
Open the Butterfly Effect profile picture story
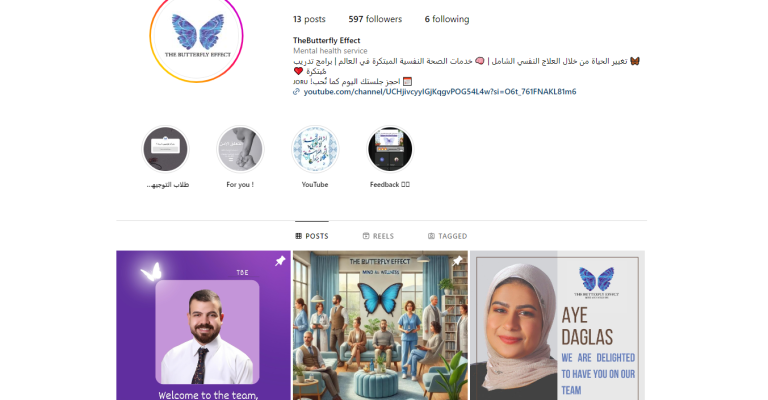point(196,36)
